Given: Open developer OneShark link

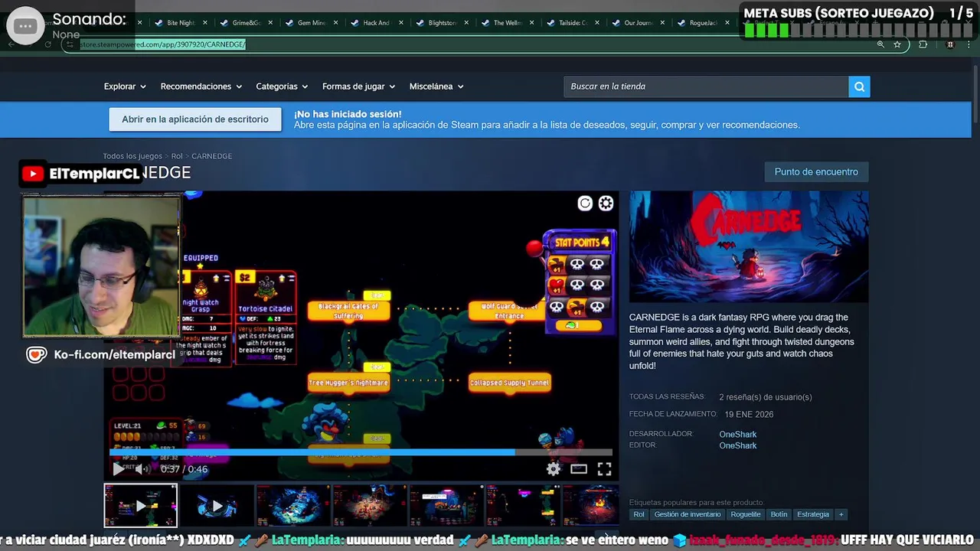Looking at the screenshot, I should tap(737, 435).
